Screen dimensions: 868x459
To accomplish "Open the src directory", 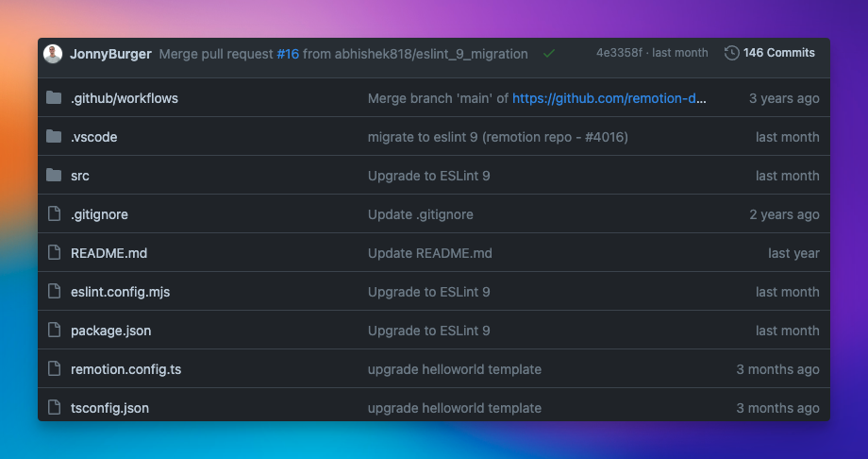I will click(80, 176).
